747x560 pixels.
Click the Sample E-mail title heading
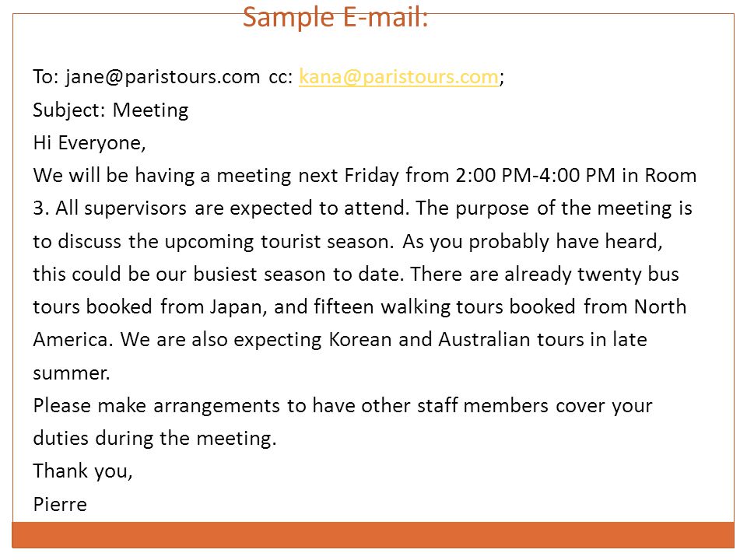tap(335, 17)
